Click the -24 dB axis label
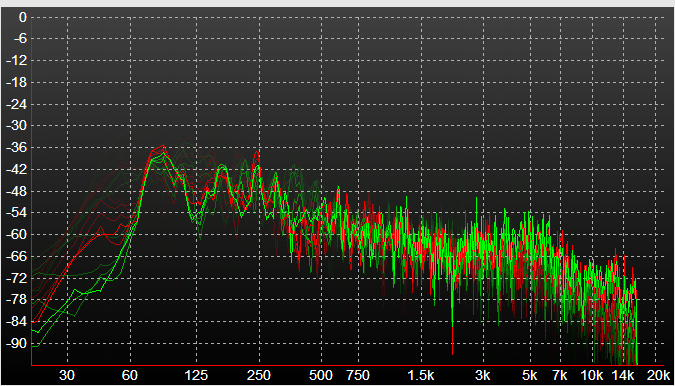Image resolution: width=675 pixels, height=386 pixels. (x=16, y=104)
